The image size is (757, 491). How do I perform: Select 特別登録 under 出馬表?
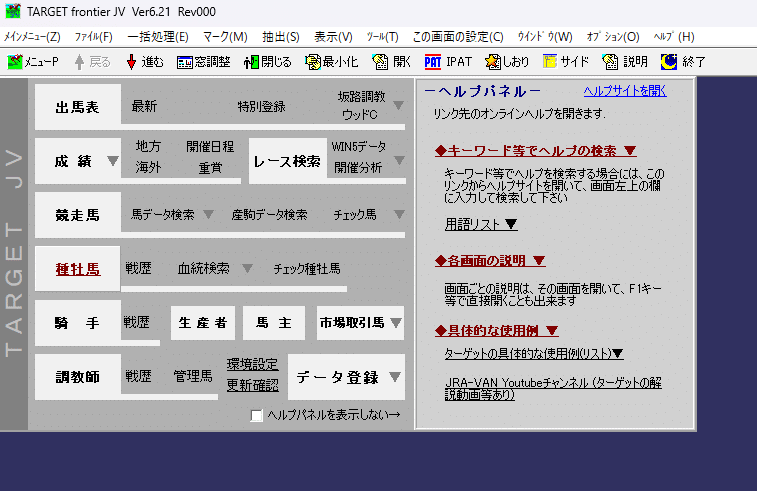tap(261, 107)
